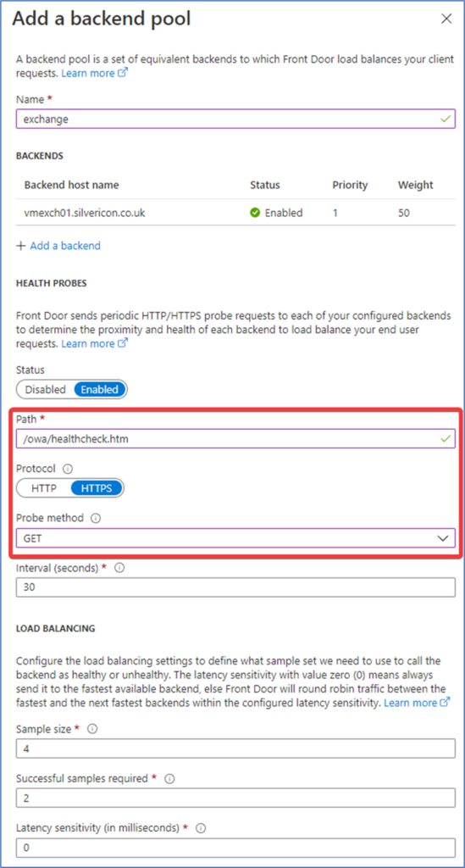Select HTTPS as the probe protocol
The width and height of the screenshot is (465, 868).
[x=97, y=489]
